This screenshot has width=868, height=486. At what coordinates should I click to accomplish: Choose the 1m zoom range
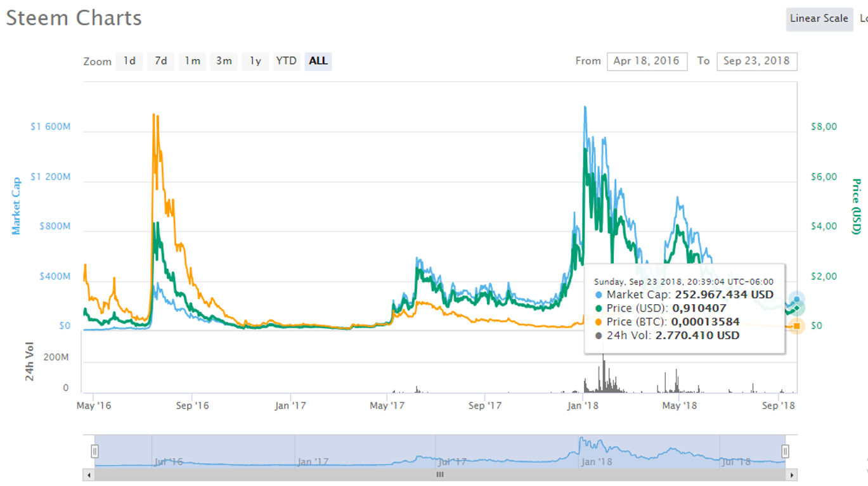[x=192, y=61]
